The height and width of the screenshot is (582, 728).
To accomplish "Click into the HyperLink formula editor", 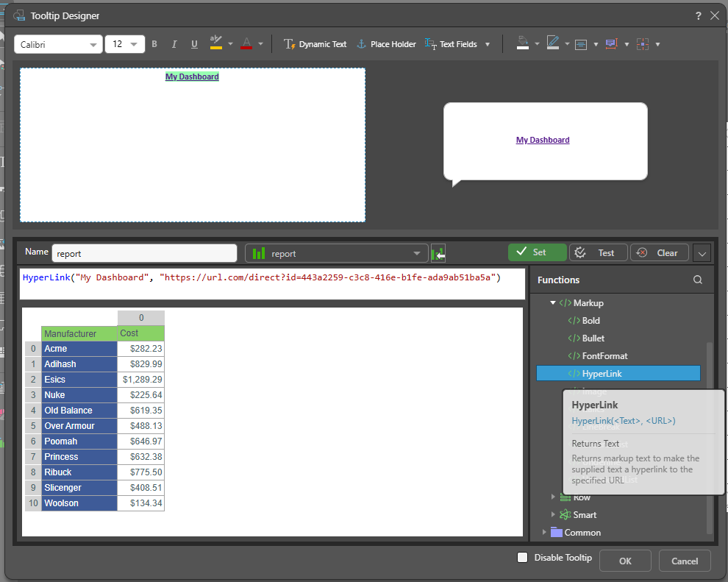I will click(272, 284).
